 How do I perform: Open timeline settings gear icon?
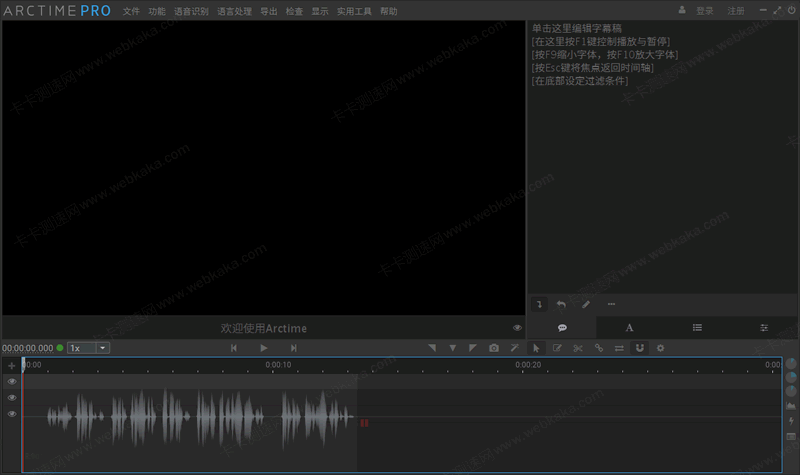tap(660, 348)
